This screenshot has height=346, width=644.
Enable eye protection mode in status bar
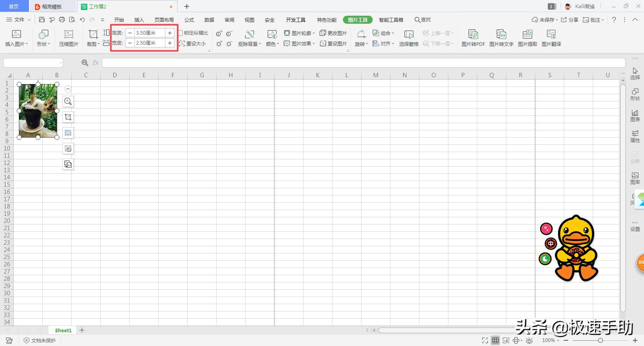(x=530, y=340)
